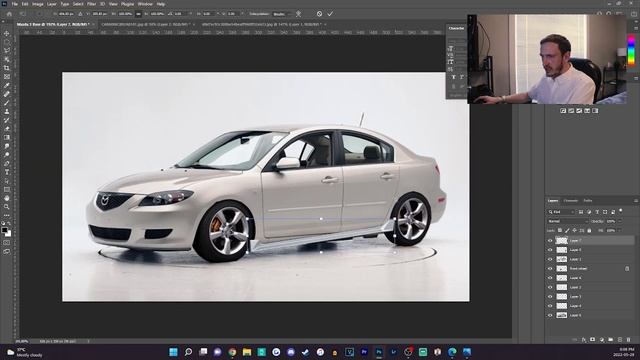Toggle lock all
640x360 pixels.
pos(589,231)
